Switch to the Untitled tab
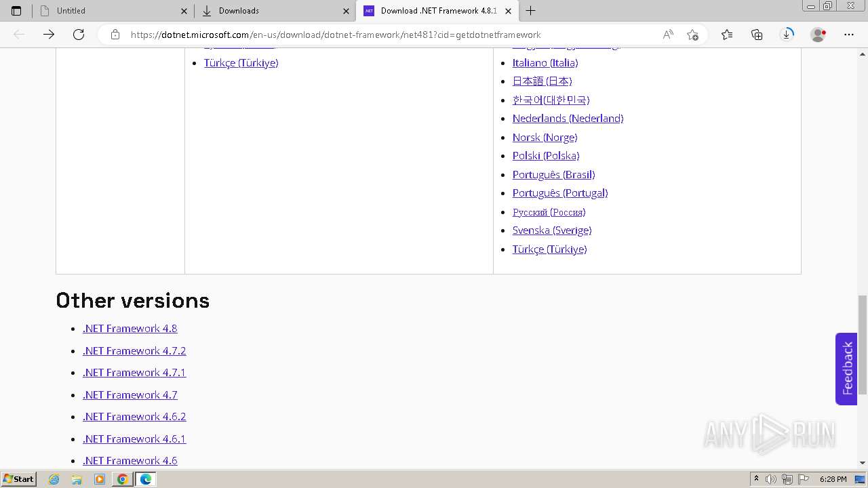The width and height of the screenshot is (868, 488). [113, 11]
